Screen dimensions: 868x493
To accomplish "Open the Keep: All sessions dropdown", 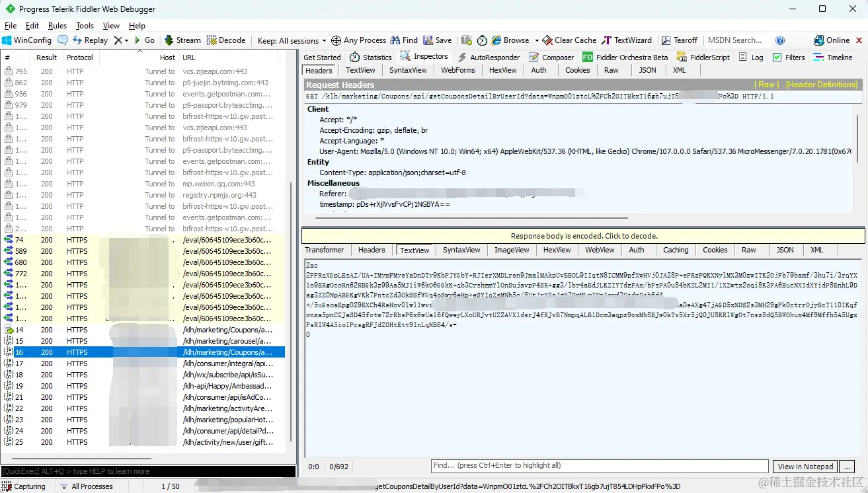I will (x=292, y=40).
